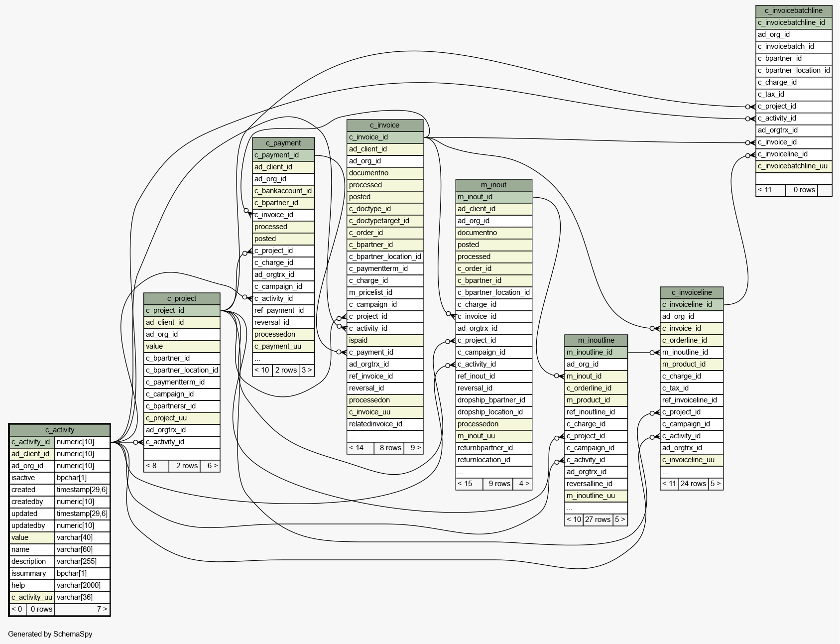The width and height of the screenshot is (840, 644).
Task: Click the description column in c_activity
Action: [32, 561]
